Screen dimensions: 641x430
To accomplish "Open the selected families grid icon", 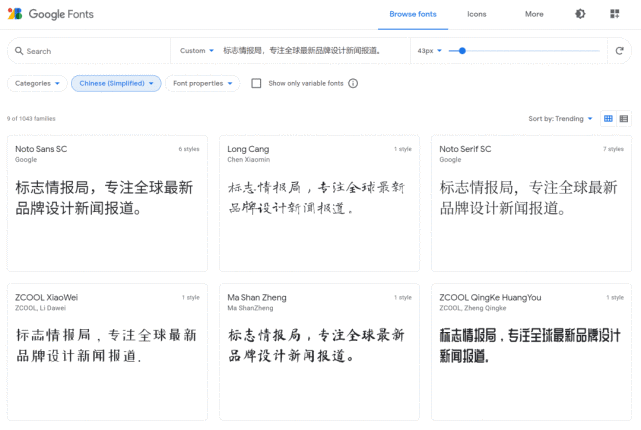I will (614, 14).
